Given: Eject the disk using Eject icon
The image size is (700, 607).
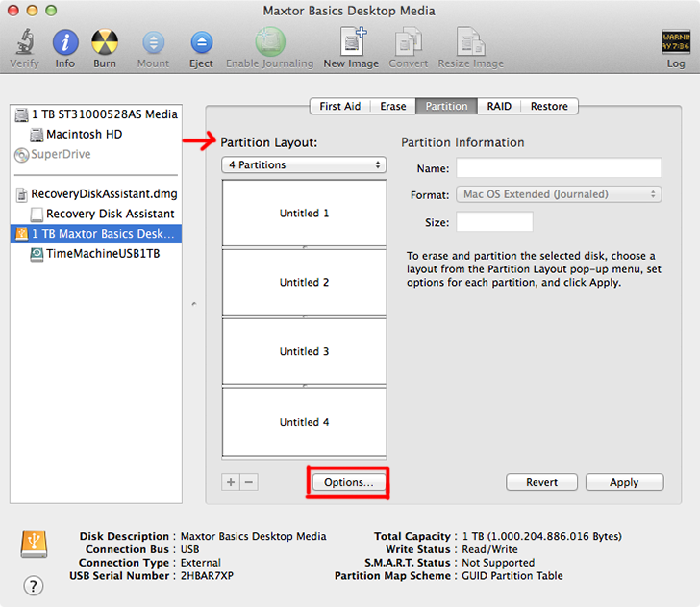Looking at the screenshot, I should click(201, 43).
